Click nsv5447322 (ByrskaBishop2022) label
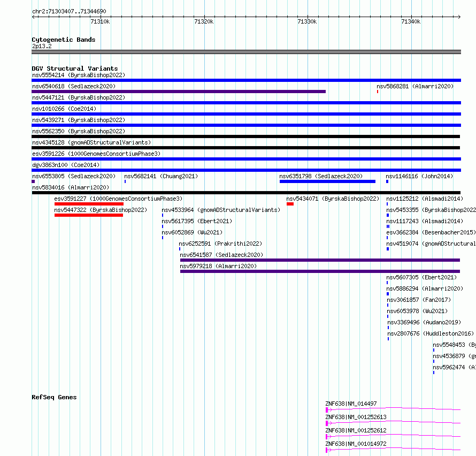The width and height of the screenshot is (476, 456). [101, 210]
